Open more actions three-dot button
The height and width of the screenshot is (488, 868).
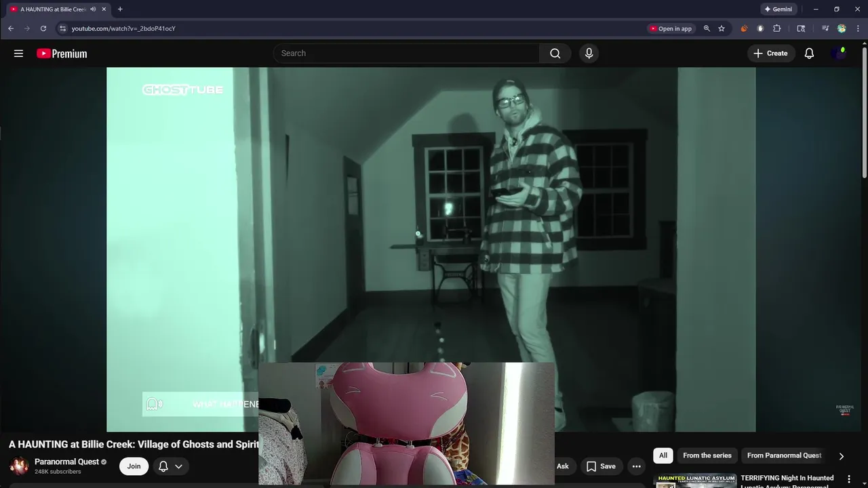coord(636,466)
